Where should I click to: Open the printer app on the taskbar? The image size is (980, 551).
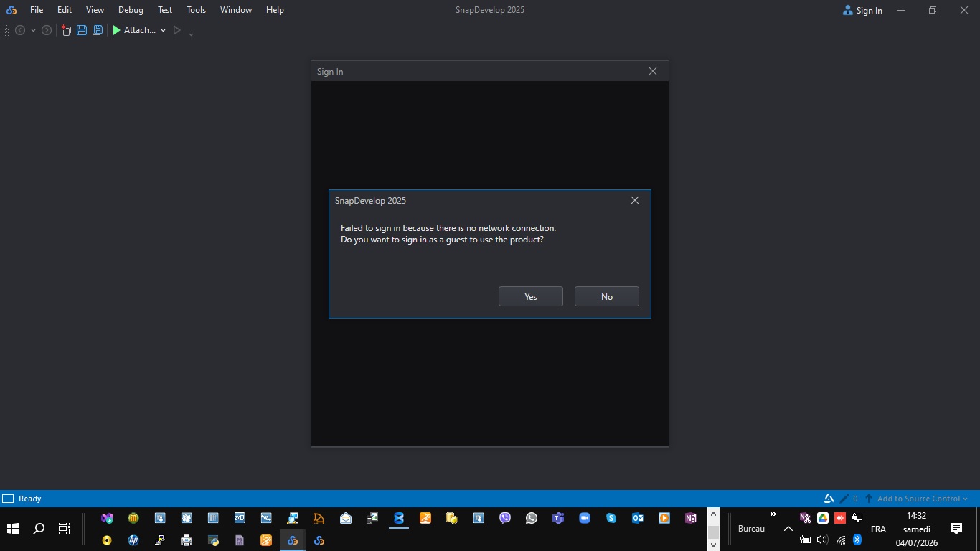(187, 540)
